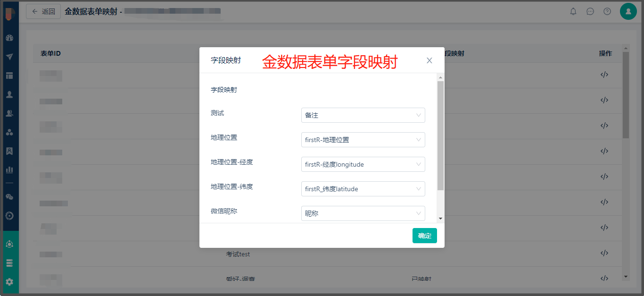Open the single user icon in sidebar
The width and height of the screenshot is (644, 296).
point(9,94)
